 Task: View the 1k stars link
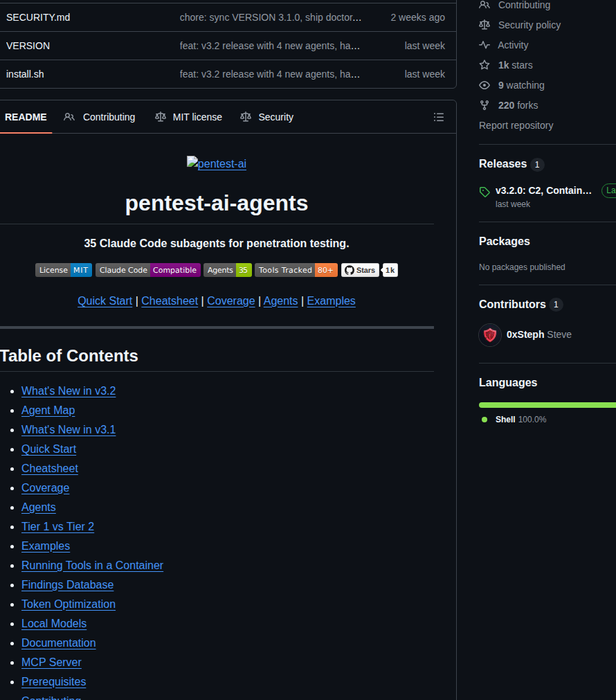pyautogui.click(x=515, y=65)
